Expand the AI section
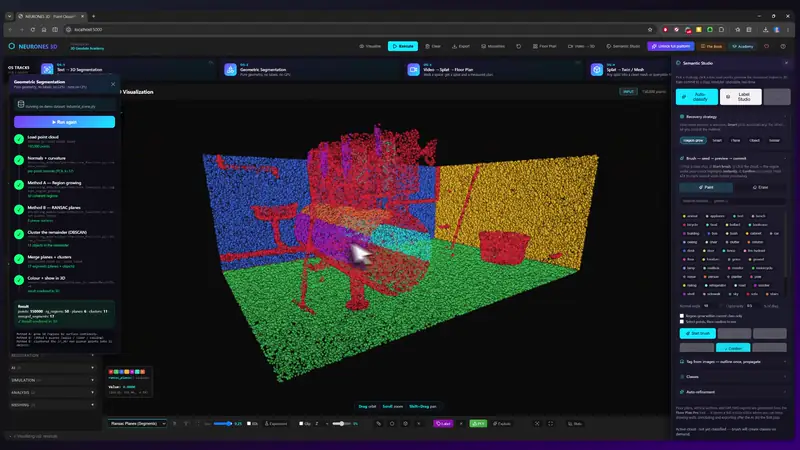 52,367
